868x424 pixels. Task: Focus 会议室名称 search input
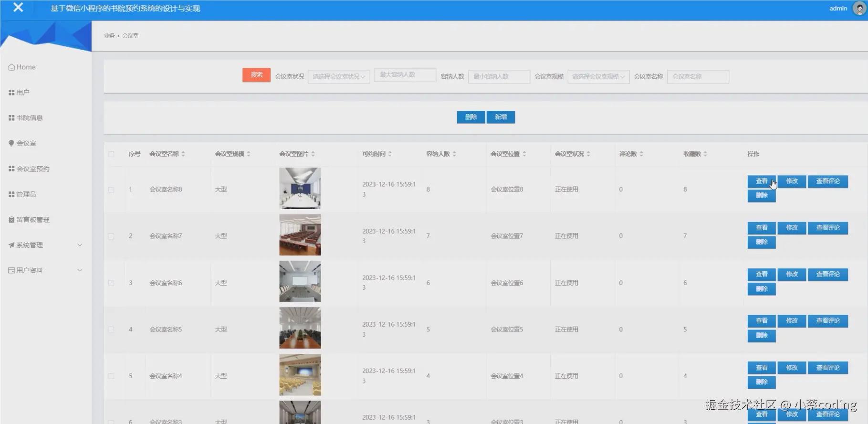pos(698,76)
